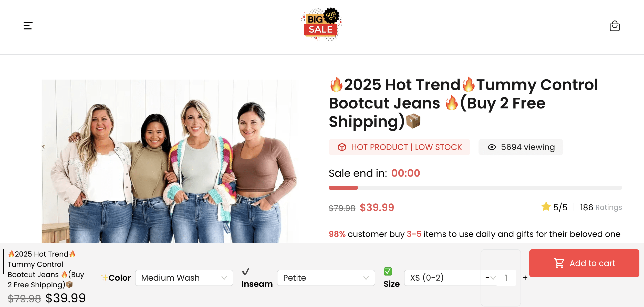This screenshot has width=644, height=307.
Task: Click the cart icon in Add to cart
Action: click(559, 263)
